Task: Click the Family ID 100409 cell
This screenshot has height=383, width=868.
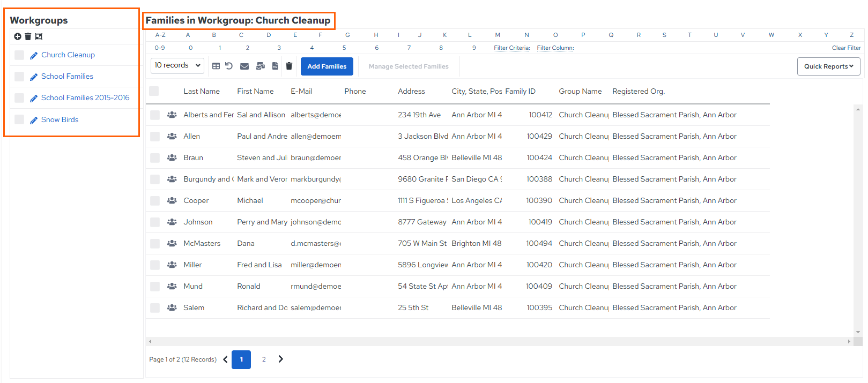Action: pyautogui.click(x=539, y=286)
